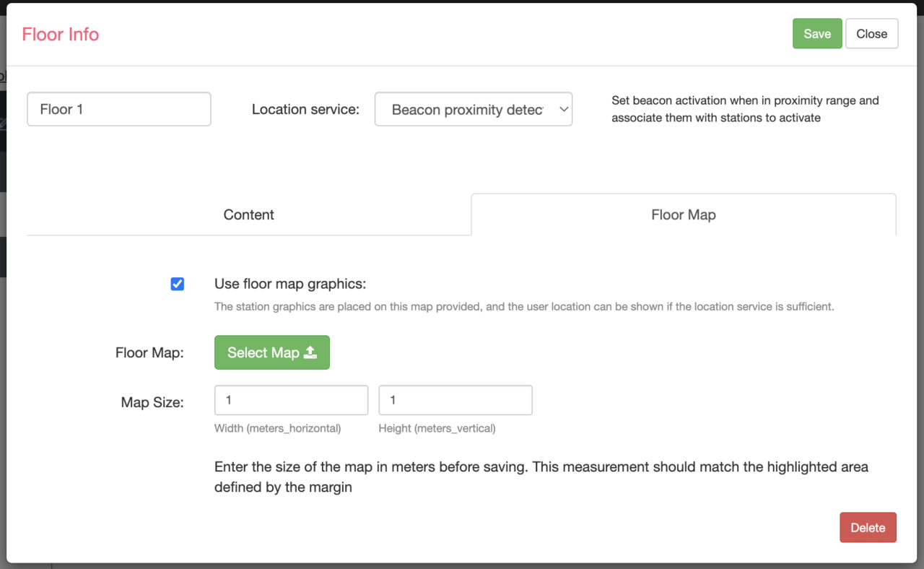This screenshot has height=569, width=924.
Task: Switch to the Content tab
Action: coord(248,214)
